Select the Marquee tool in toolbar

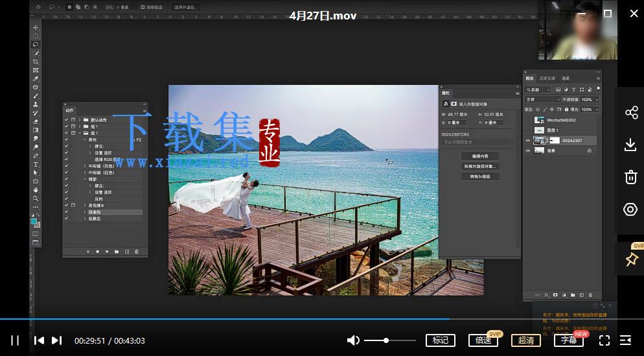click(36, 36)
